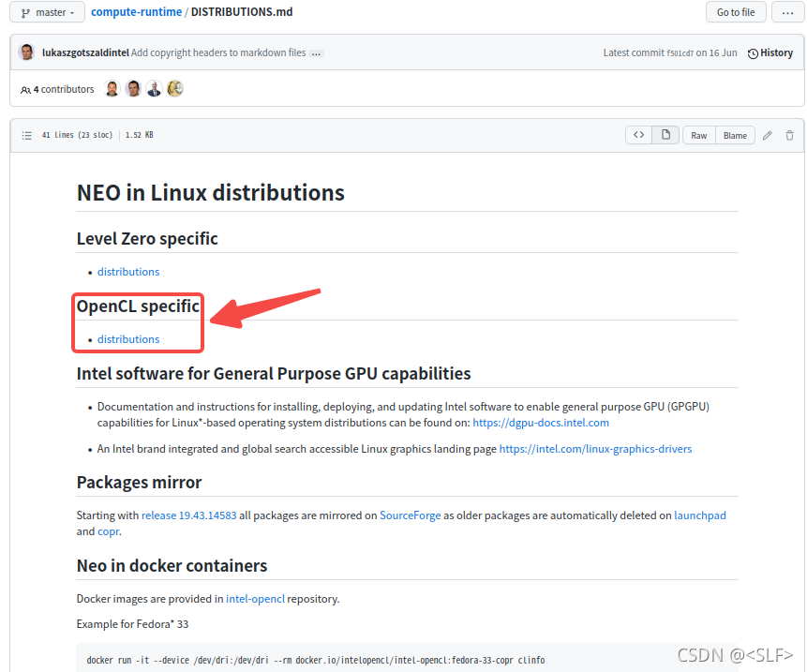Display the source blob view
Screen dimensions: 807x672
[638, 135]
